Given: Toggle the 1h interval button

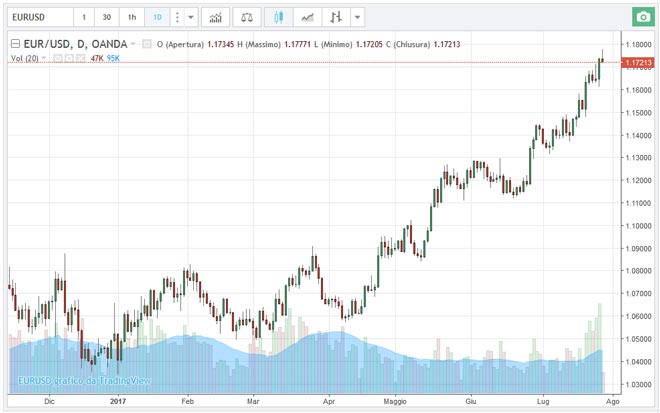Looking at the screenshot, I should click(x=132, y=18).
